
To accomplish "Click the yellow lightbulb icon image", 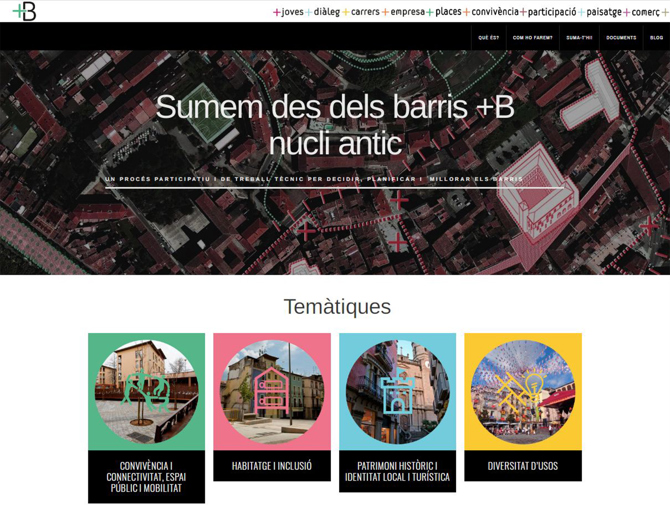I will (523, 391).
